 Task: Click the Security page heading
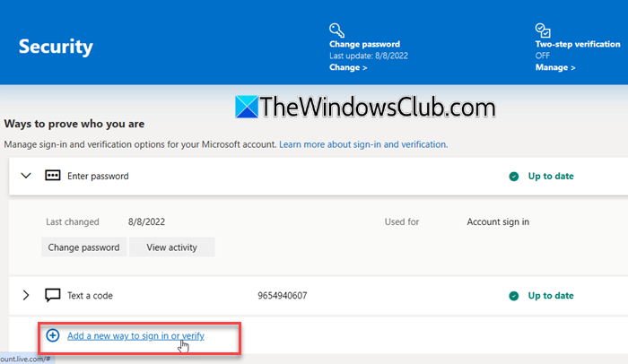coord(56,47)
